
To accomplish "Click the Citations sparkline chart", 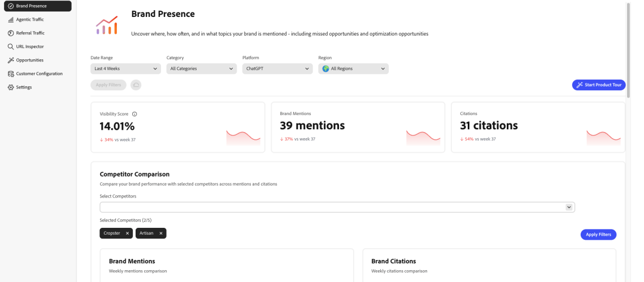I will coord(604,138).
